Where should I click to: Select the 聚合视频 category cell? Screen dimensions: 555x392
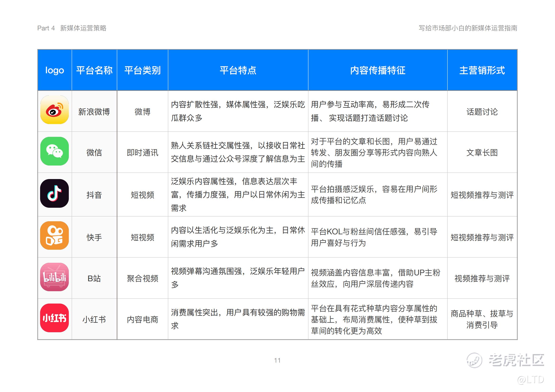point(142,278)
